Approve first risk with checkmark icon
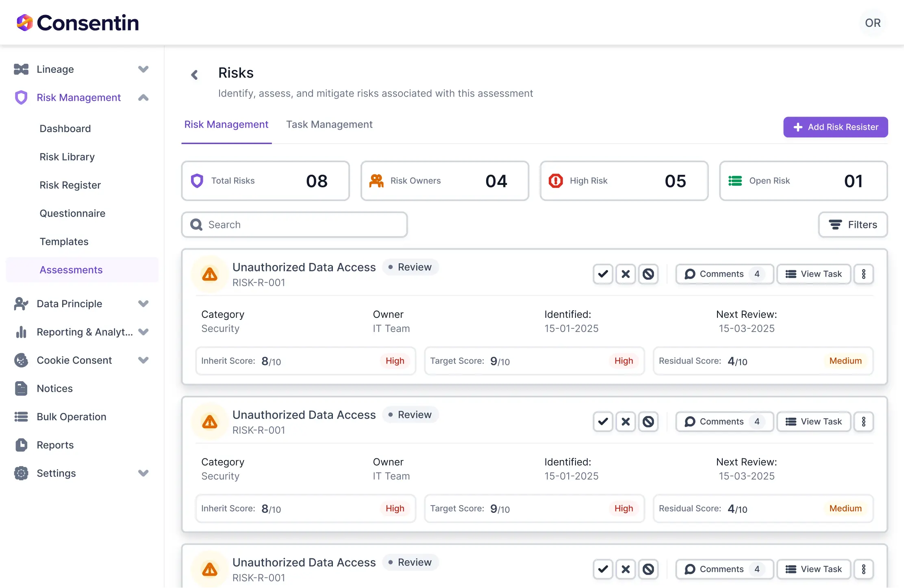904x588 pixels. [603, 274]
